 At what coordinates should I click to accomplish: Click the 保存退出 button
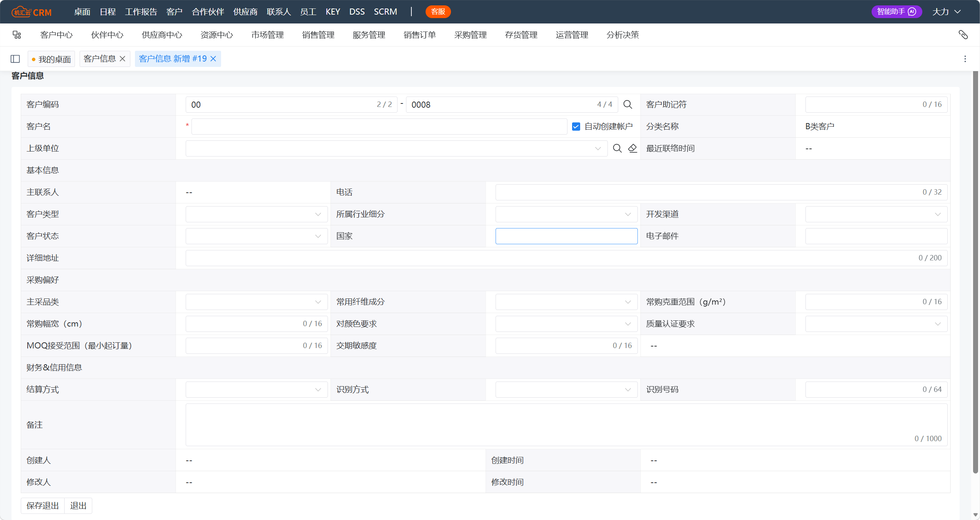pyautogui.click(x=43, y=506)
